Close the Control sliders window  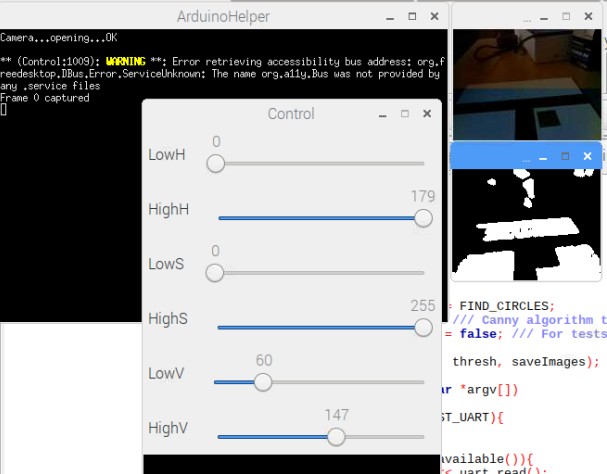click(x=427, y=114)
